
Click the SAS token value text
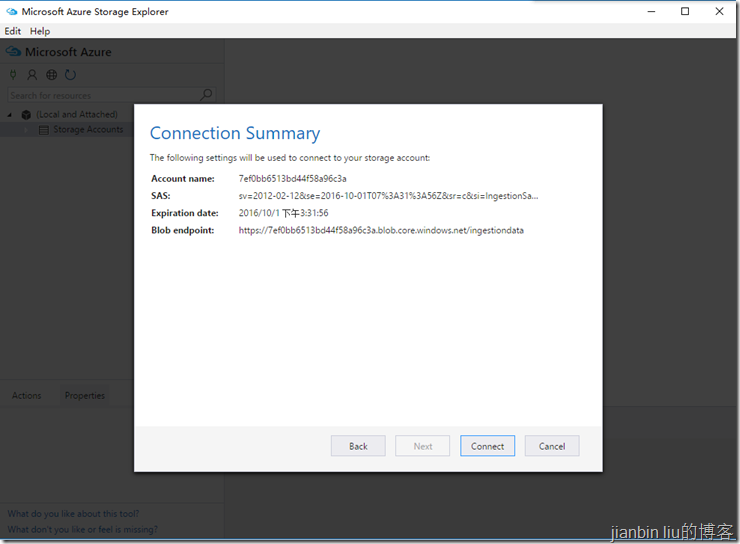click(388, 196)
